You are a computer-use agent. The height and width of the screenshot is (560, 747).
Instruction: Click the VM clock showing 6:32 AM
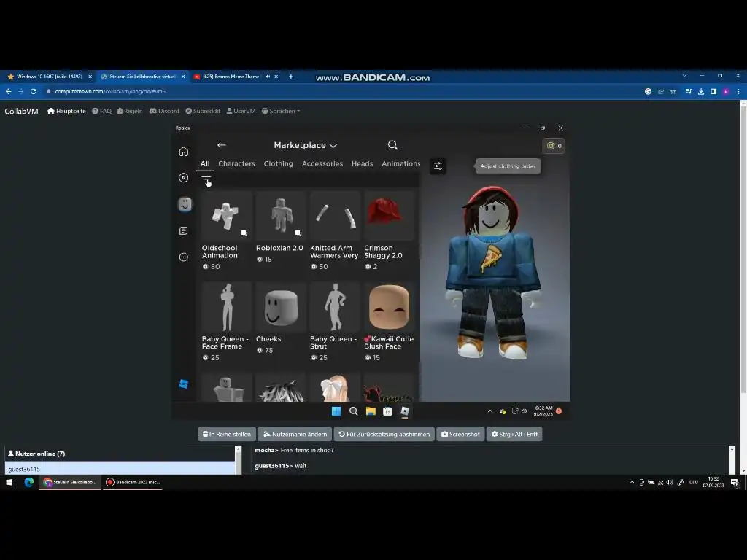(x=543, y=411)
